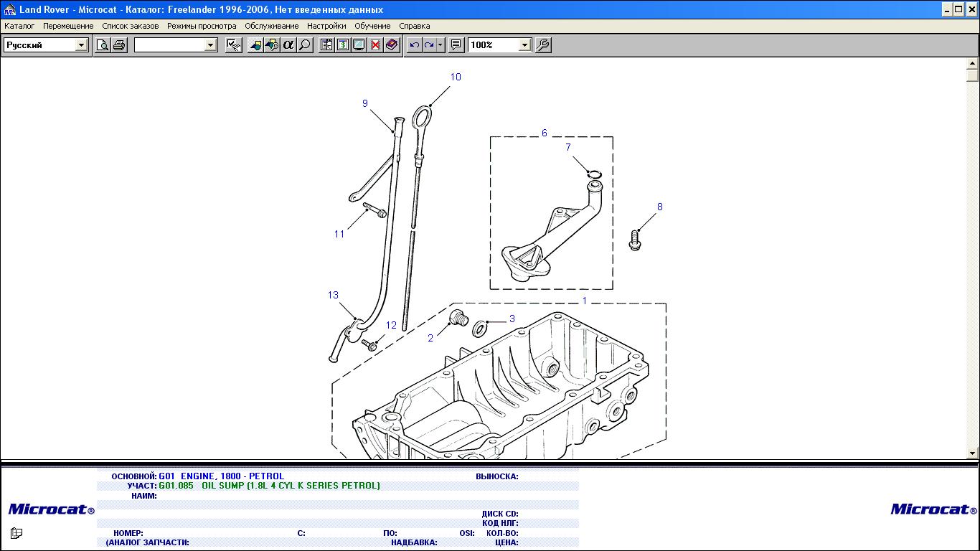Select callout 7 O-ring label
980x551 pixels.
coord(568,147)
